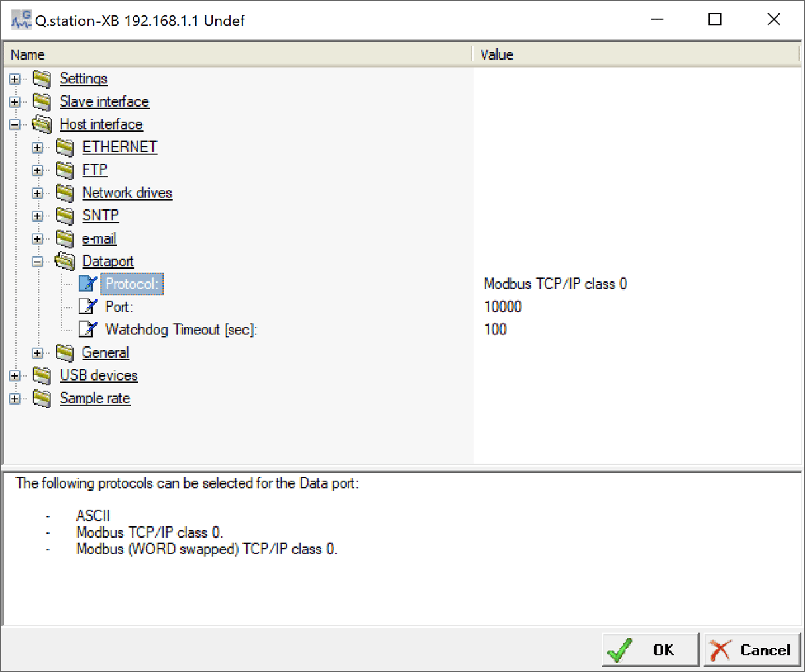Viewport: 805px width, 672px height.
Task: Expand the Sample rate node
Action: point(15,398)
